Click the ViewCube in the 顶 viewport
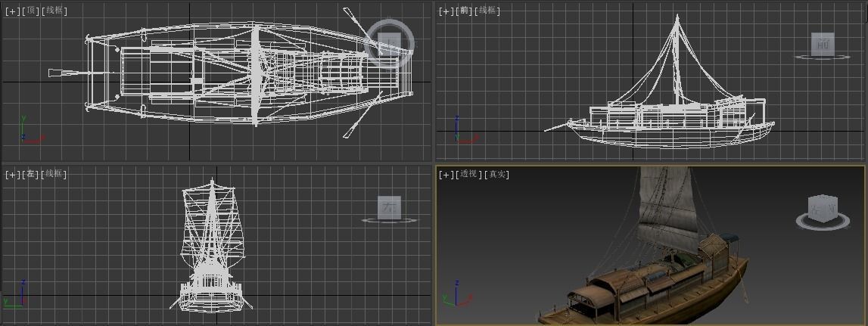 (390, 43)
